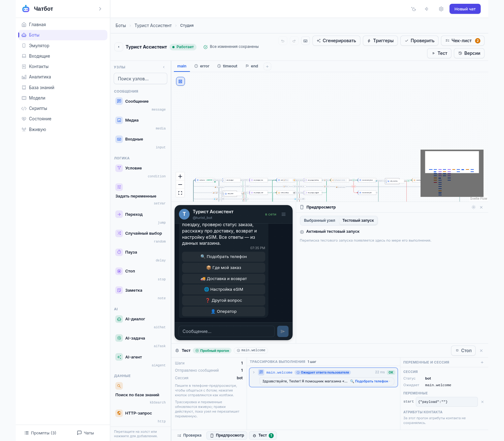
Task: Zoom out of the canvas
Action: tap(180, 185)
